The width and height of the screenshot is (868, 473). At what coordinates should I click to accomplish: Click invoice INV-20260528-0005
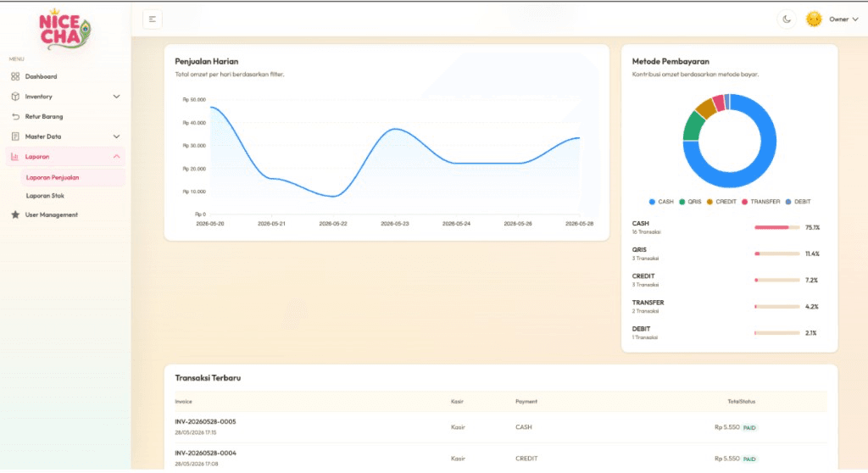point(205,421)
